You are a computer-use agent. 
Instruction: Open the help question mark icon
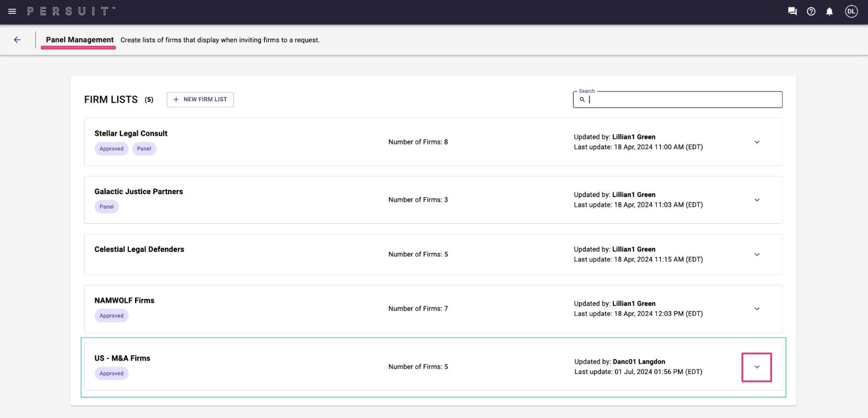click(811, 11)
